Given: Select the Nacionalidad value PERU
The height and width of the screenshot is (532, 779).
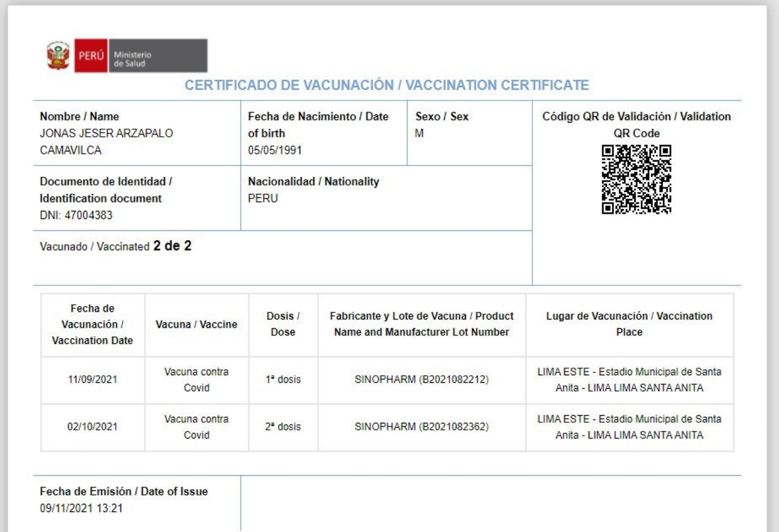Looking at the screenshot, I should click(263, 198).
